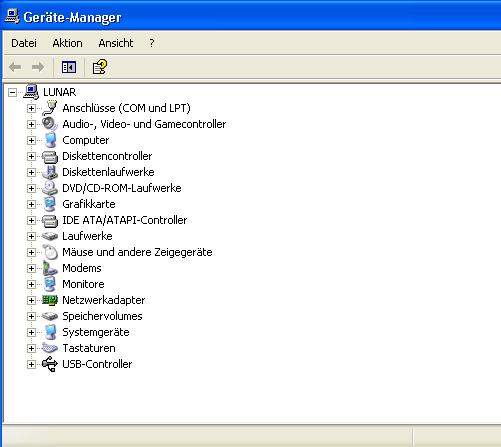Select the USB-Controller icon
This screenshot has width=501, height=447.
coord(50,364)
